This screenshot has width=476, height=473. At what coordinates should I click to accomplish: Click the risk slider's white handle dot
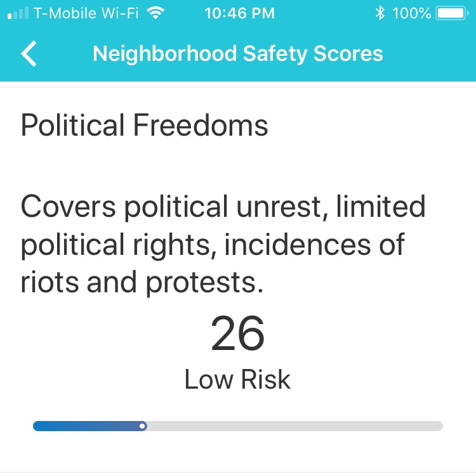point(142,426)
